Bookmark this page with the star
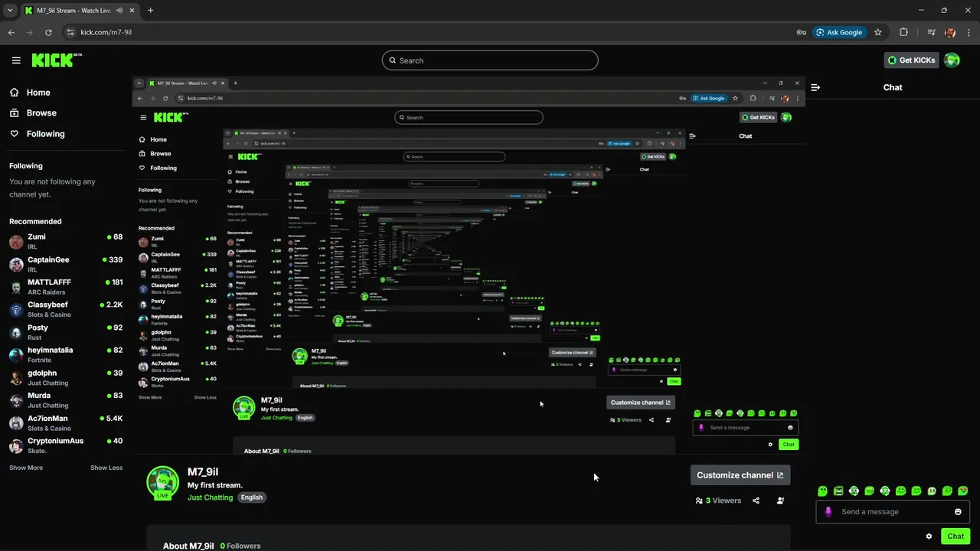 coord(878,32)
